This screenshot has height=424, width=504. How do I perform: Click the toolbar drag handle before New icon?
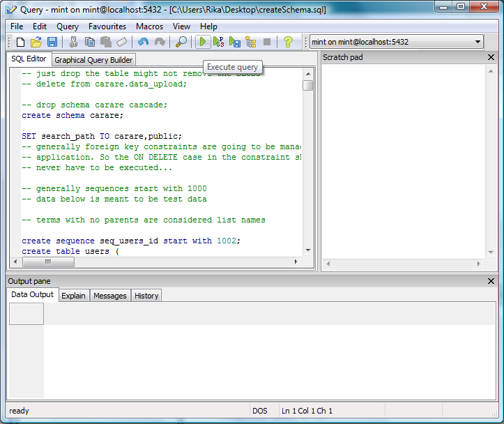pos(9,42)
